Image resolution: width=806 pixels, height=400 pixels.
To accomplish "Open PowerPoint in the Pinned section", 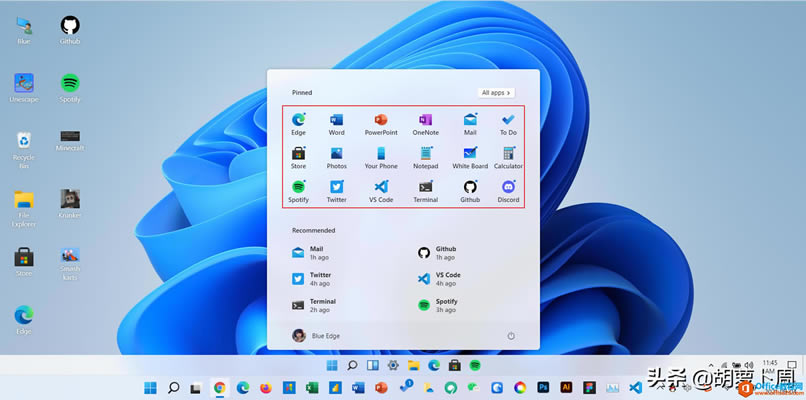I will tap(381, 124).
